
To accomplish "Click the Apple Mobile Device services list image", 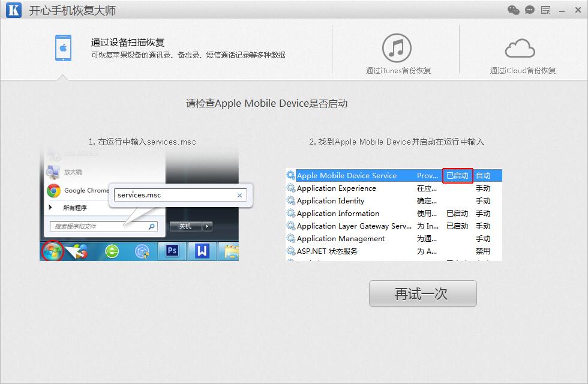I will pyautogui.click(x=394, y=215).
